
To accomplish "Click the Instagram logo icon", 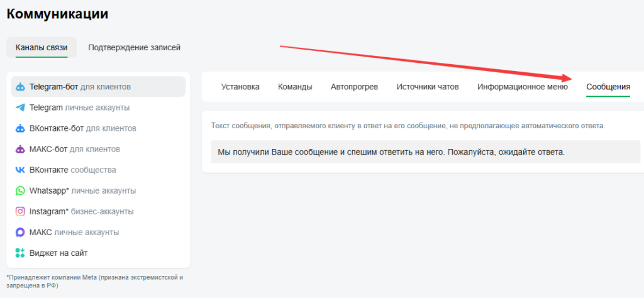I will click(20, 211).
